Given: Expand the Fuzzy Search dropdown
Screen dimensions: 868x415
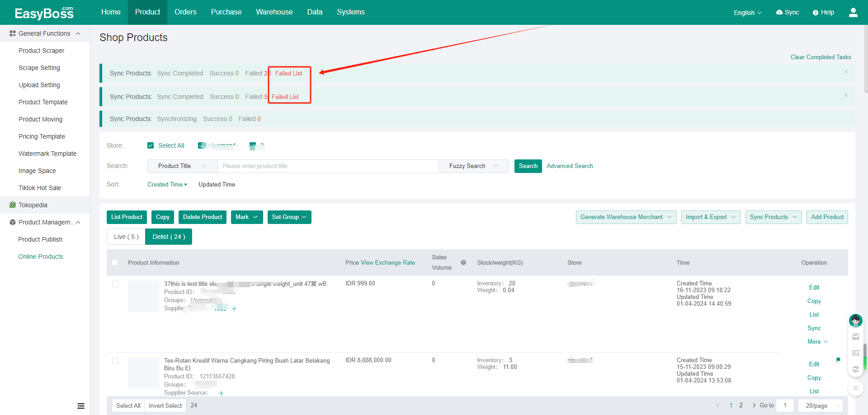Looking at the screenshot, I should pos(473,166).
